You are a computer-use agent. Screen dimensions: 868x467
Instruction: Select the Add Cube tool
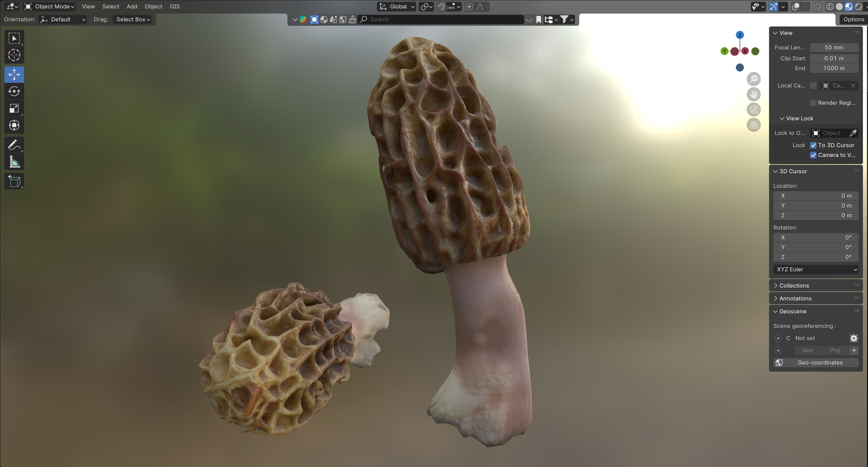14,181
